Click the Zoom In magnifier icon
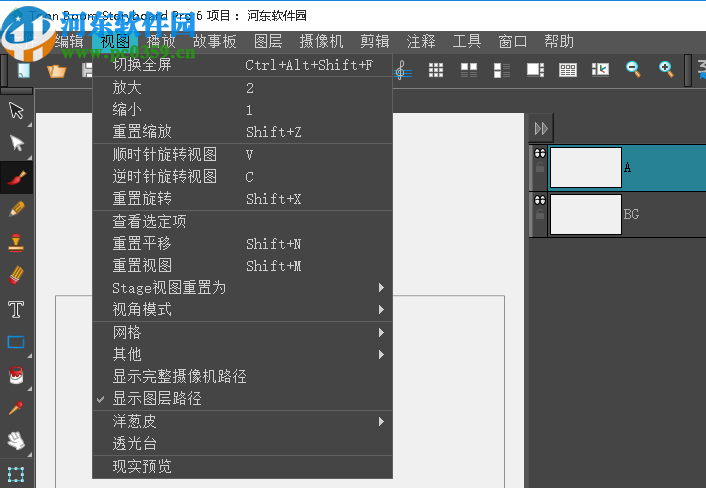This screenshot has width=706, height=488. coord(666,69)
